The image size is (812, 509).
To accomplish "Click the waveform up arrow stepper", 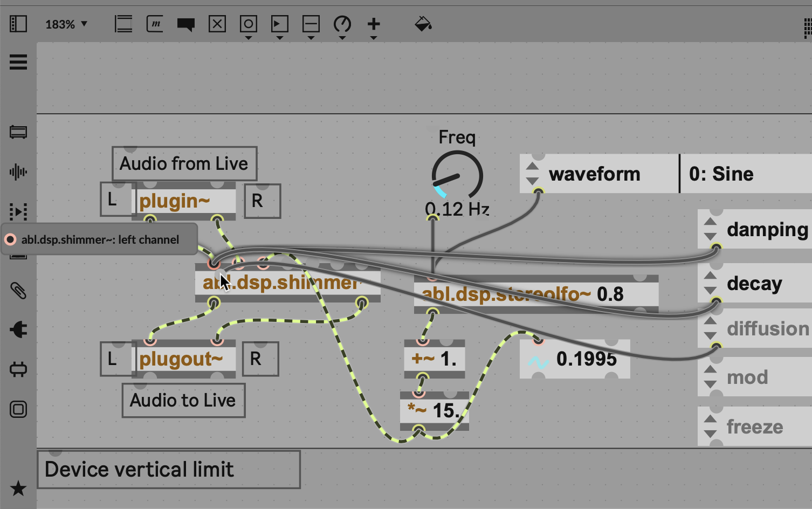I will 532,167.
